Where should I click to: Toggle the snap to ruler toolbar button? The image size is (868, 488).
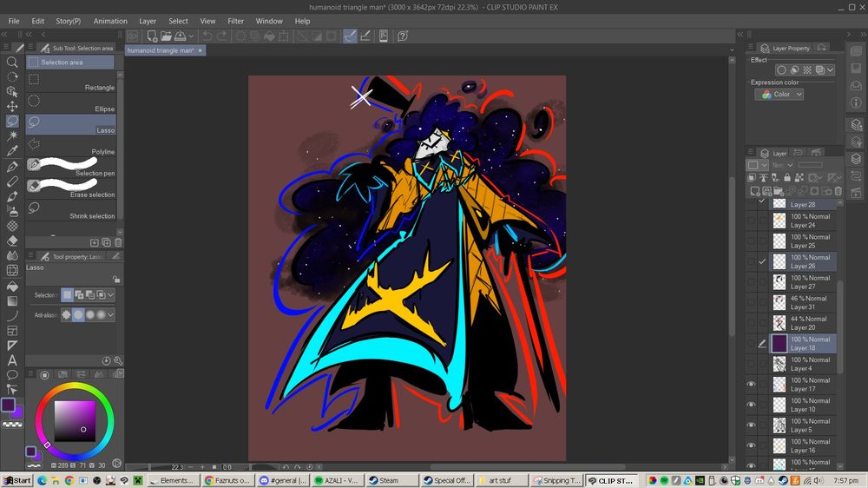350,36
